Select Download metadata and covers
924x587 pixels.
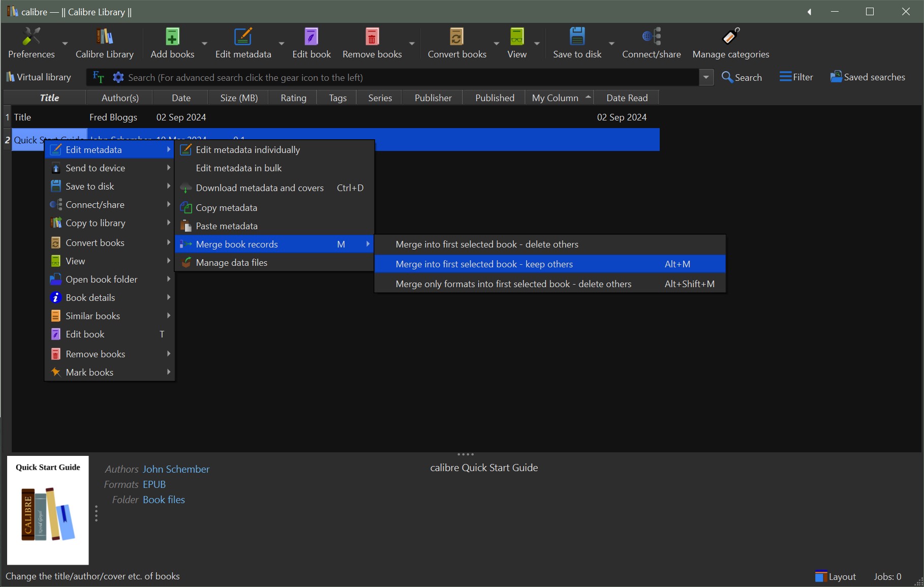pyautogui.click(x=274, y=188)
